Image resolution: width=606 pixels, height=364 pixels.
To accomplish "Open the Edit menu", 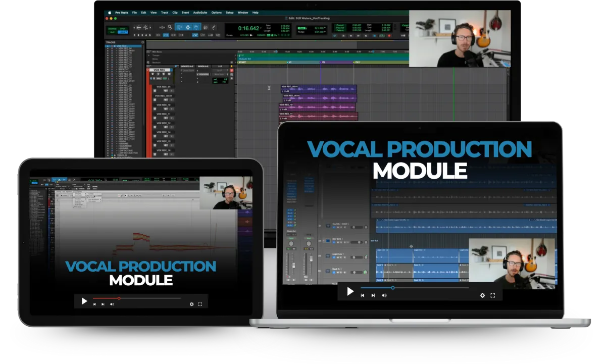I will pos(143,13).
